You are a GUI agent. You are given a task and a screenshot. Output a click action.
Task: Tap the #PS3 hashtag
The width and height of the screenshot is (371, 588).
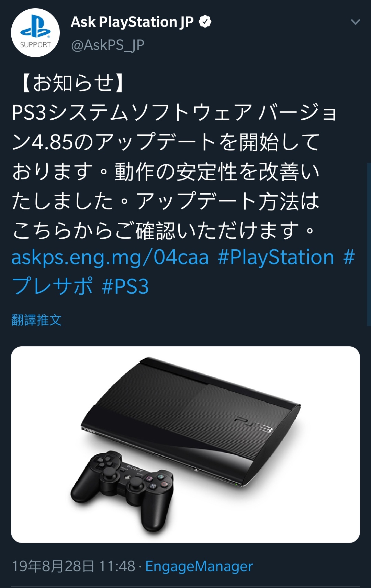click(x=125, y=286)
